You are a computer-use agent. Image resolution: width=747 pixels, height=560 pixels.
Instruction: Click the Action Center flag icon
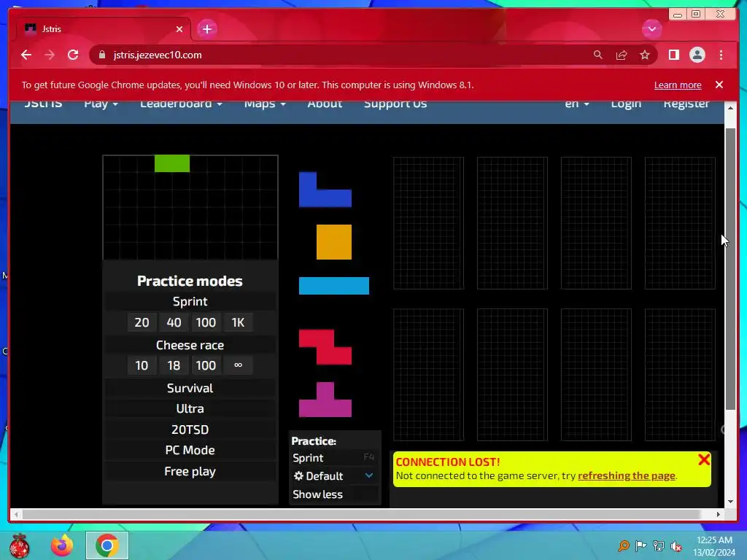[x=641, y=545]
